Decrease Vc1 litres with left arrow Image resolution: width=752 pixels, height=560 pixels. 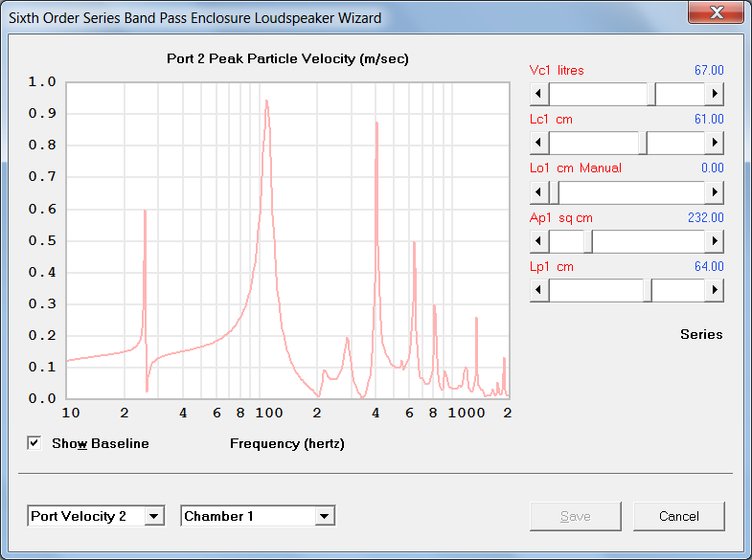[539, 94]
